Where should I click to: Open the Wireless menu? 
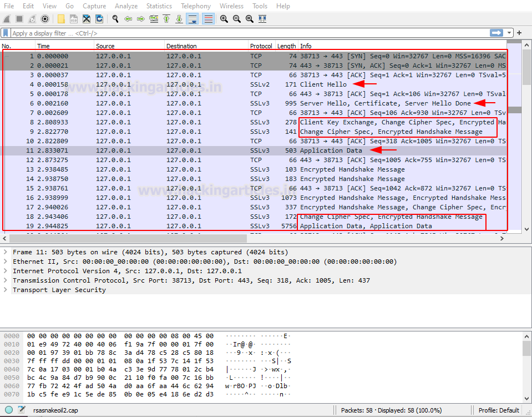[x=231, y=6]
